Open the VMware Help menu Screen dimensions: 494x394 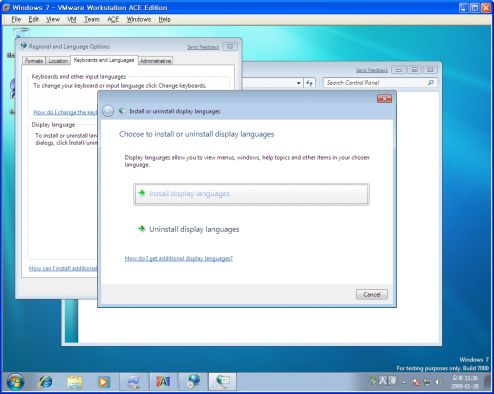(164, 19)
